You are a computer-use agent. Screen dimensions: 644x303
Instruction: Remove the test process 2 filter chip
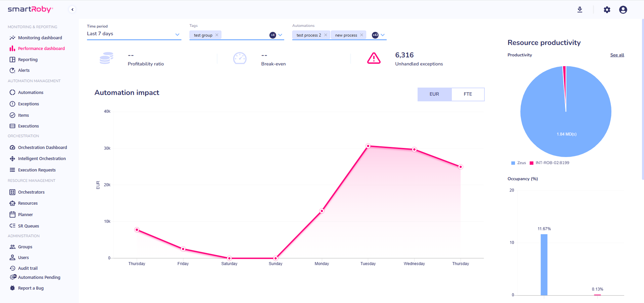tap(325, 35)
